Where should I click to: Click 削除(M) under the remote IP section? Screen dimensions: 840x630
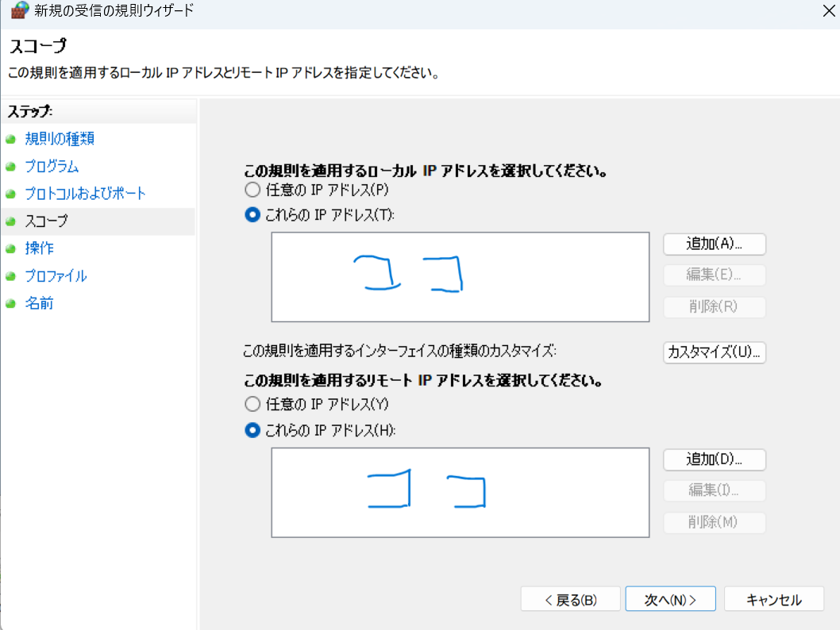(x=713, y=523)
